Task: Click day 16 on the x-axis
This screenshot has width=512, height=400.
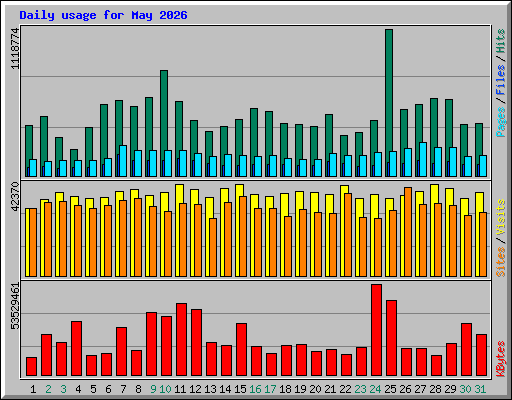Action: click(x=255, y=389)
